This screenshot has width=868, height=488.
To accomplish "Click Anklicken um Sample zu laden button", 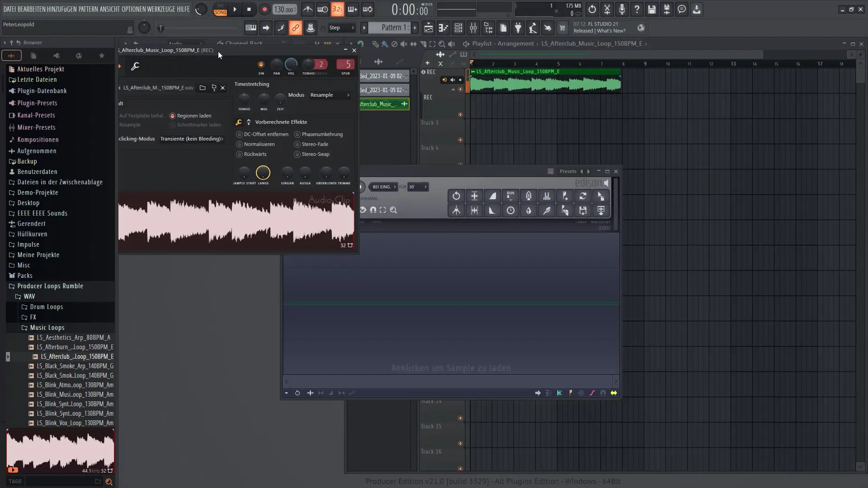I will coord(452,368).
